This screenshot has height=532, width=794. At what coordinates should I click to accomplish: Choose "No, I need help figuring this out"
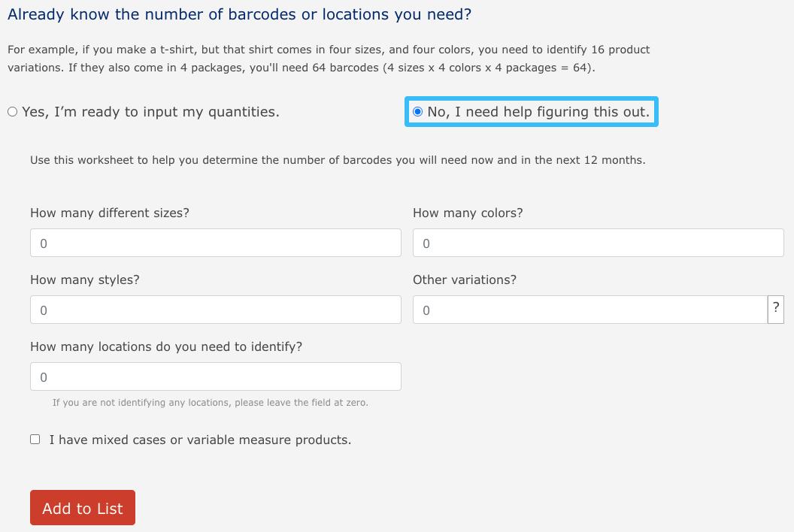417,111
